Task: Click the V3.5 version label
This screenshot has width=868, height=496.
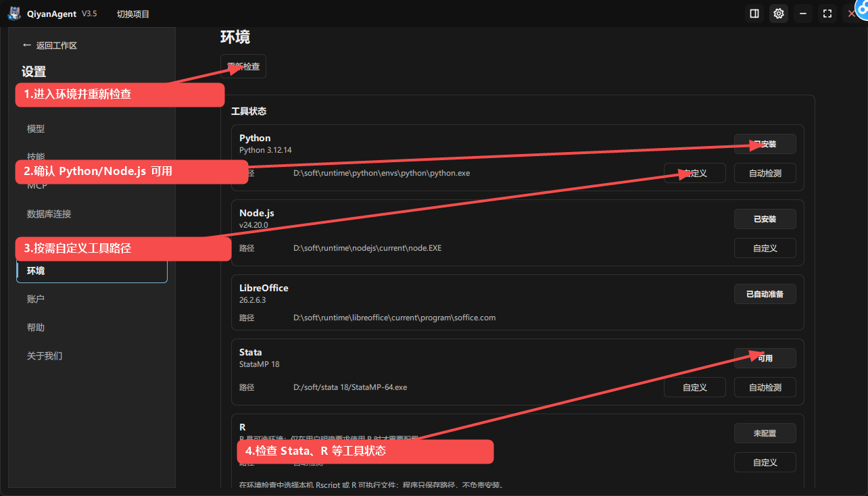Action: click(89, 14)
